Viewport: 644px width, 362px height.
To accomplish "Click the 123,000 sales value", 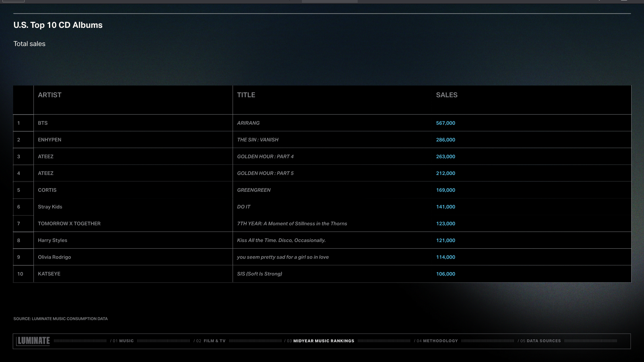I will 445,224.
